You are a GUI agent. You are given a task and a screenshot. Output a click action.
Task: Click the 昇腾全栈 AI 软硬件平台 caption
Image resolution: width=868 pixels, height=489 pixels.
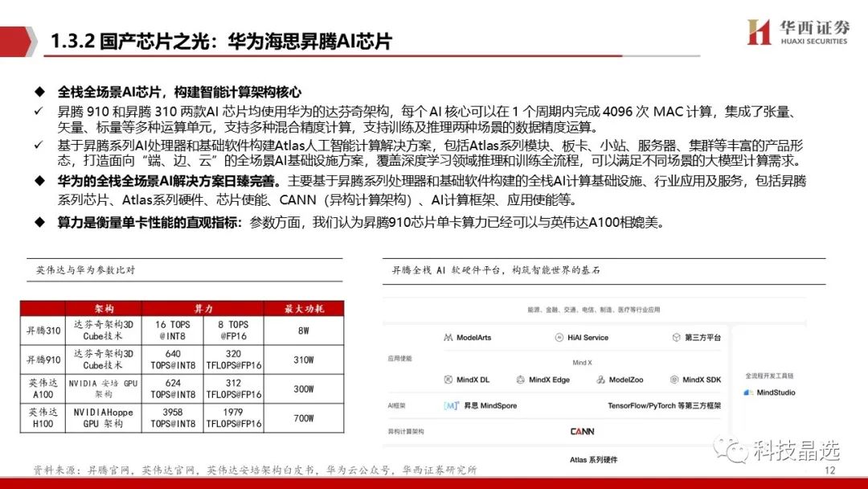point(495,270)
